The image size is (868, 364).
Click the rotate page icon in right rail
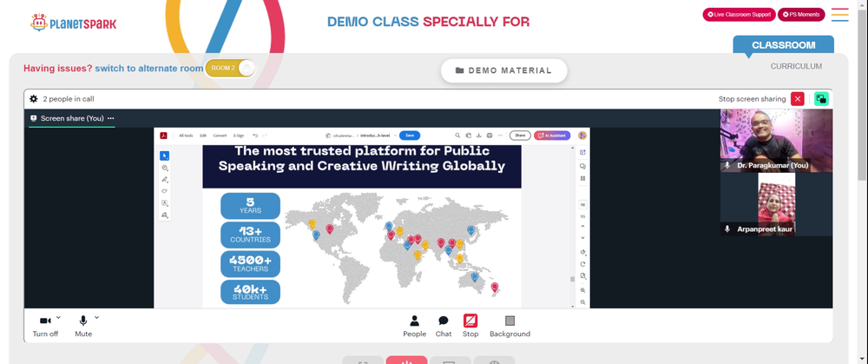[583, 264]
